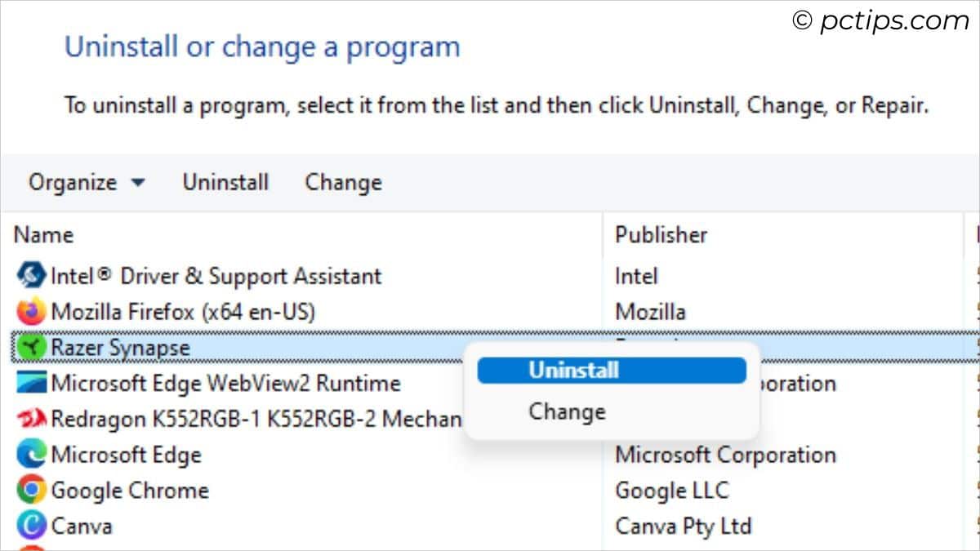Click the Google Chrome icon

click(31, 490)
